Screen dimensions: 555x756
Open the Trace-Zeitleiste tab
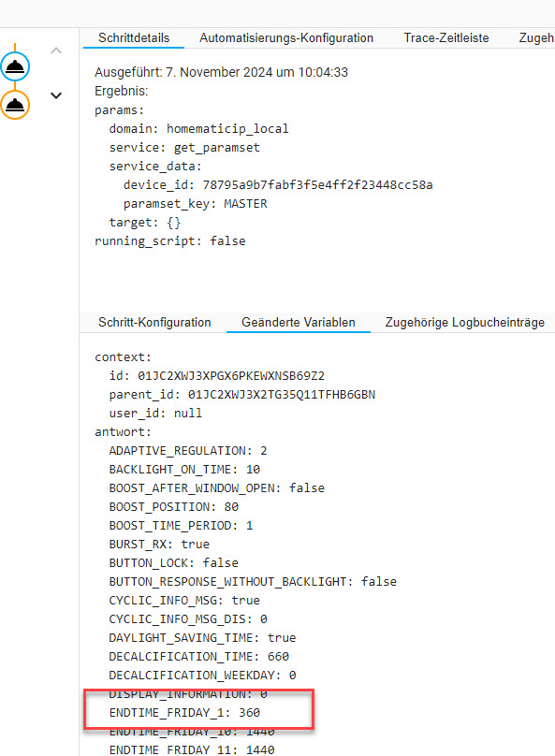click(446, 38)
